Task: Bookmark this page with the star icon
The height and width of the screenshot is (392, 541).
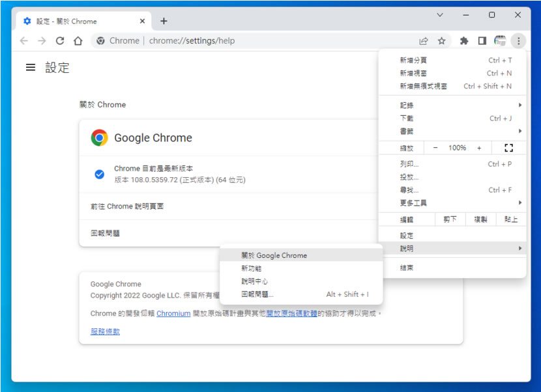Action: (442, 41)
